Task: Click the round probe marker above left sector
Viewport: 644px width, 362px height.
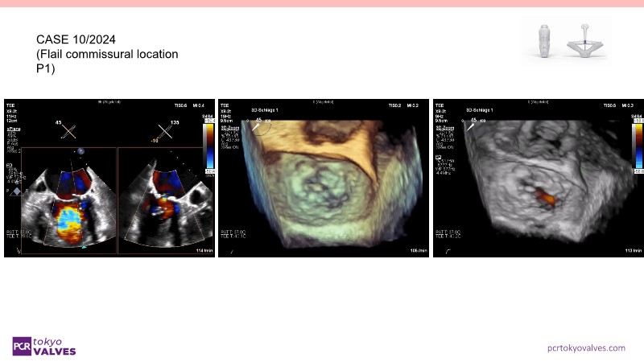Action: pos(81,151)
